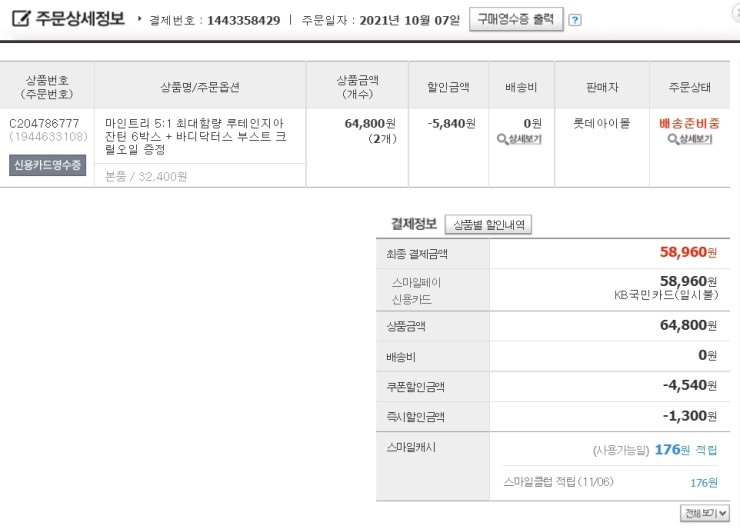The image size is (740, 529).
Task: Click the 176원 적립 smile cash amount
Action: pyautogui.click(x=686, y=450)
